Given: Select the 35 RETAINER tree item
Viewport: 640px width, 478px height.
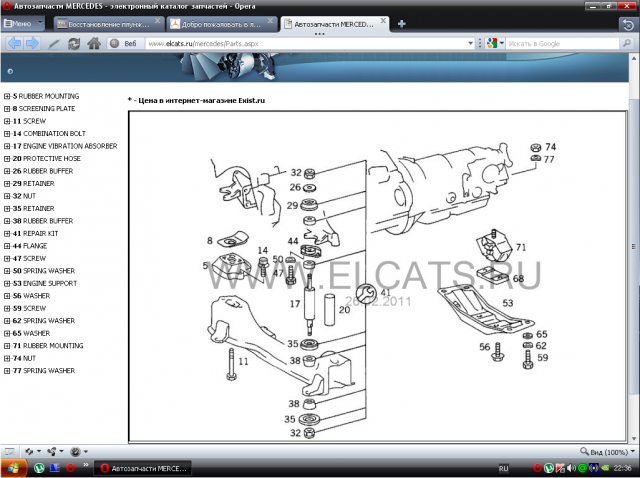Looking at the screenshot, I should point(33,209).
